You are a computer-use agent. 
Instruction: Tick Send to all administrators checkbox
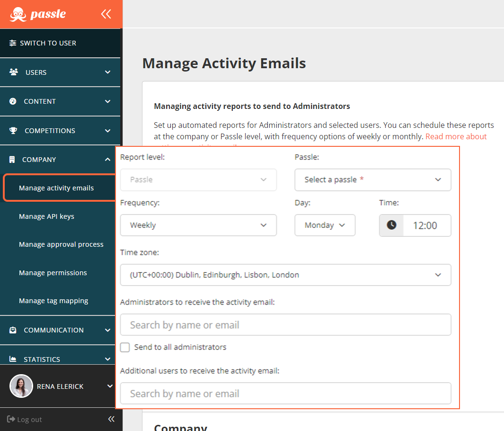[x=125, y=347]
